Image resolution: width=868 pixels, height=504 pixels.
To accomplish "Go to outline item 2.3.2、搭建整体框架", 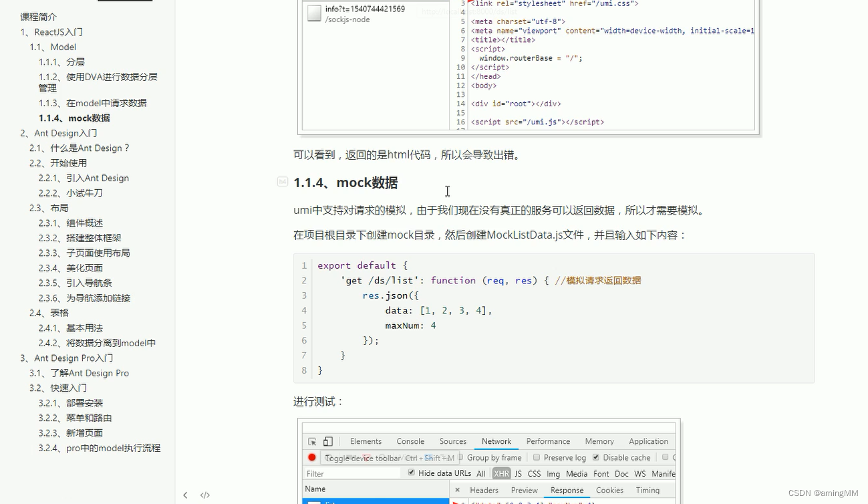I will [x=80, y=237].
